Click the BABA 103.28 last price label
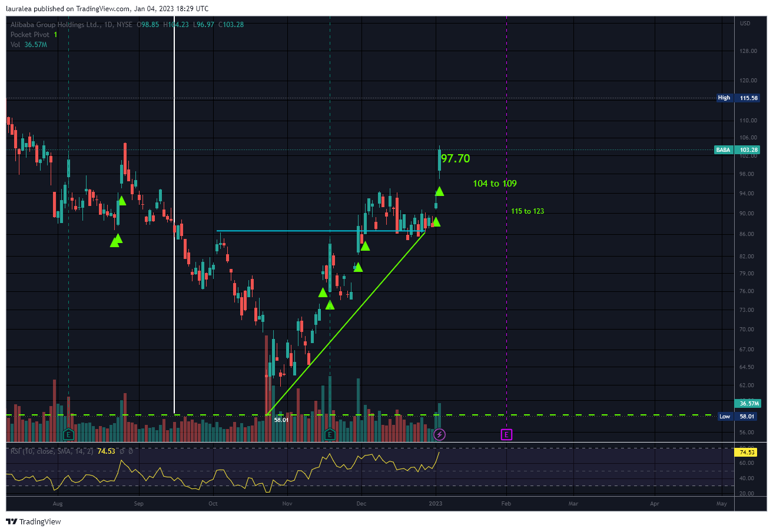 point(736,150)
